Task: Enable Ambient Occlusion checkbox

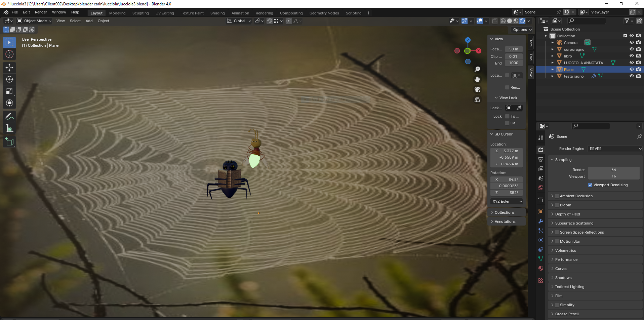Action: click(x=557, y=196)
